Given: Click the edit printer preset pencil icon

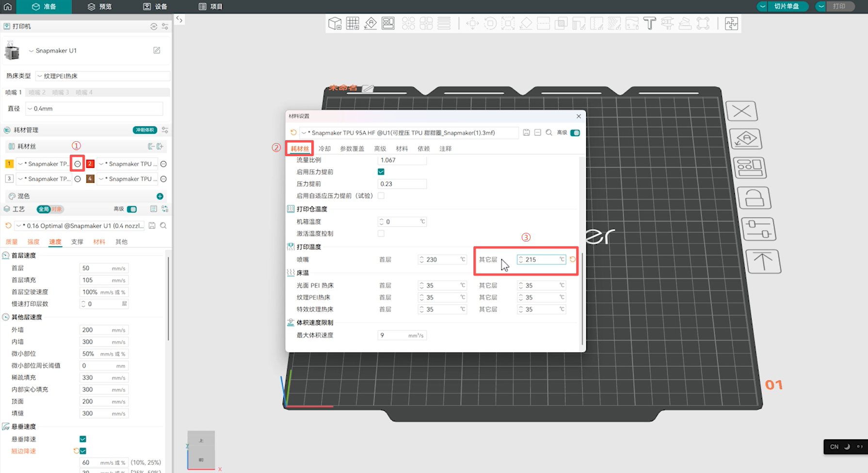Looking at the screenshot, I should coord(157,50).
